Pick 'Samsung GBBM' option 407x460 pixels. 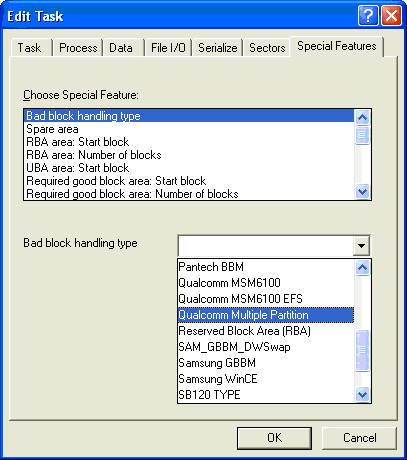click(266, 363)
